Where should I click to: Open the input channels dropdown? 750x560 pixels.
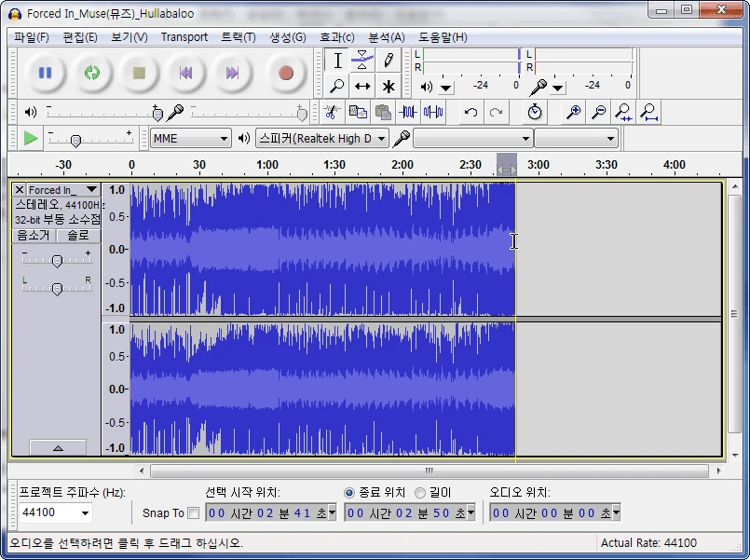[576, 139]
